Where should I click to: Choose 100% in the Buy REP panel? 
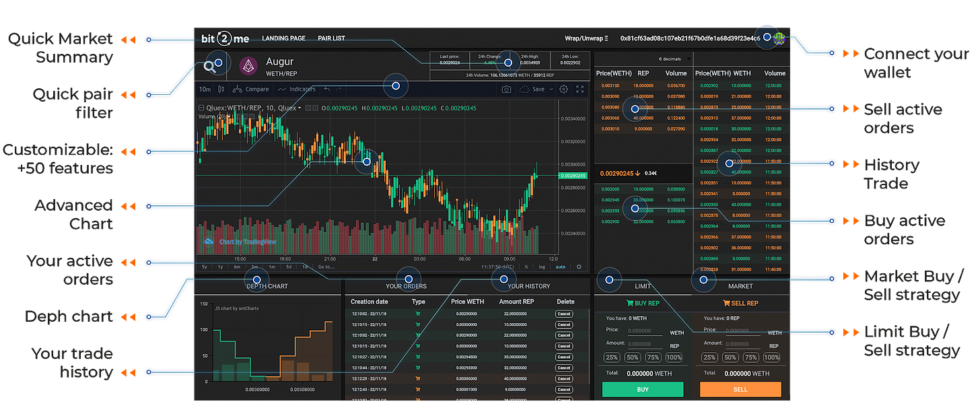[x=674, y=357]
